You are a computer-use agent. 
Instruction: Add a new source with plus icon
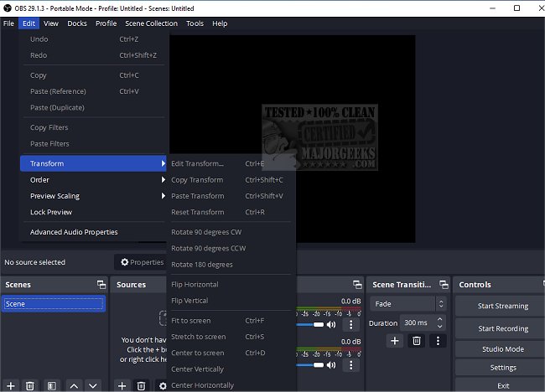[122, 386]
